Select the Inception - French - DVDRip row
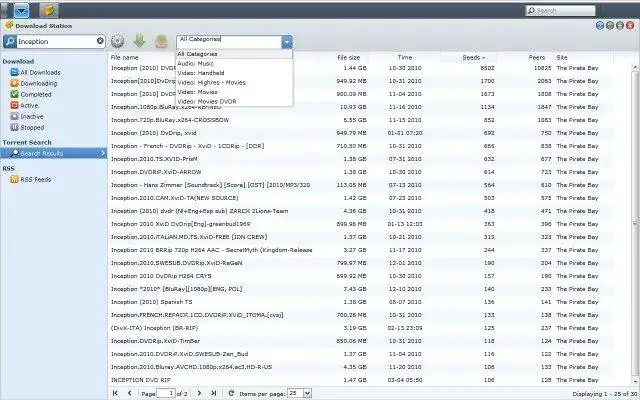Image resolution: width=640 pixels, height=400 pixels. 361,146
